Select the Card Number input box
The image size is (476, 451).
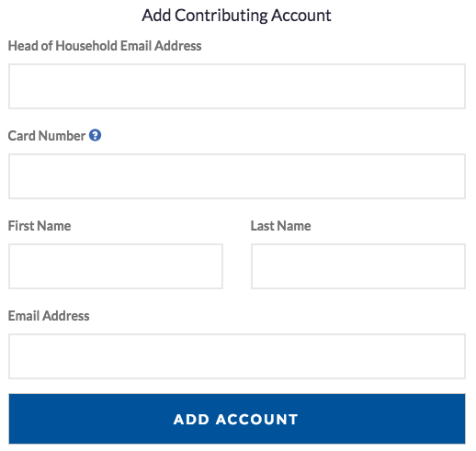click(237, 176)
